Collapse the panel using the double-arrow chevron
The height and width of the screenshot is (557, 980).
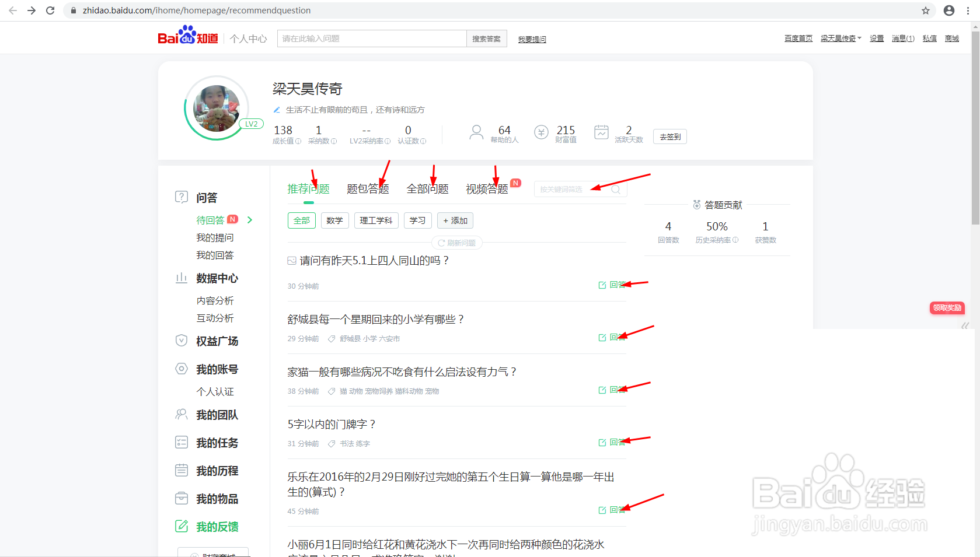click(966, 326)
